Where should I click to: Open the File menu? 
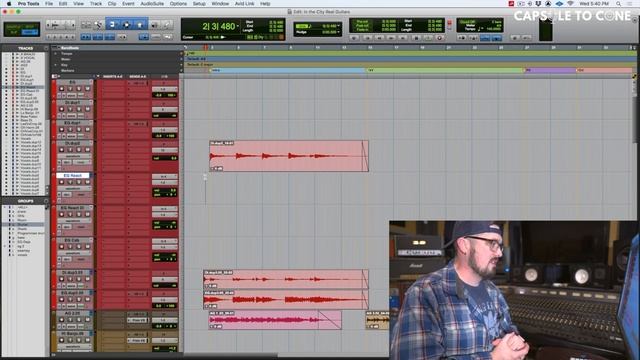pyautogui.click(x=49, y=4)
